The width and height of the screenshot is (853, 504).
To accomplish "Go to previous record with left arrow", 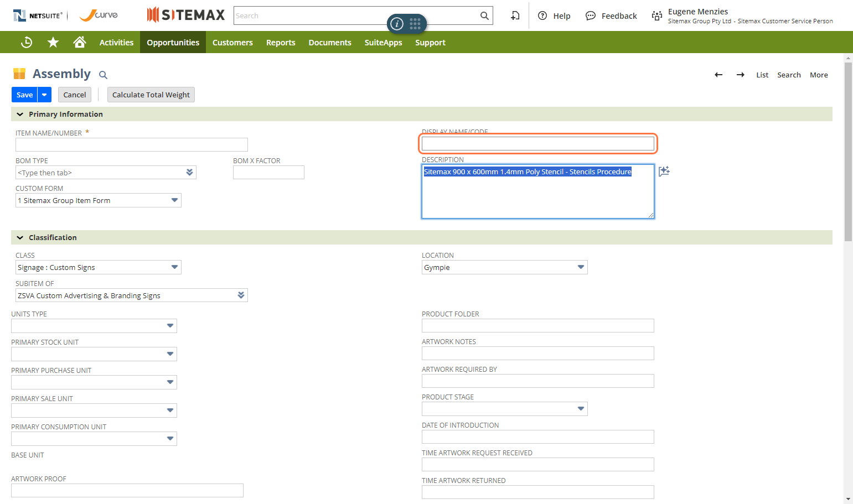I will point(718,75).
